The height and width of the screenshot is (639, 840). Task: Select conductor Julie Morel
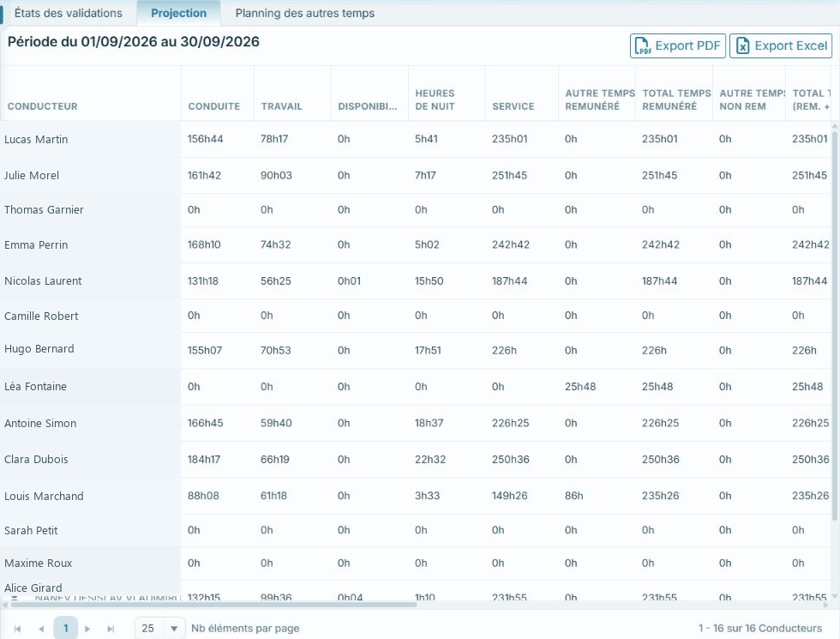point(32,175)
